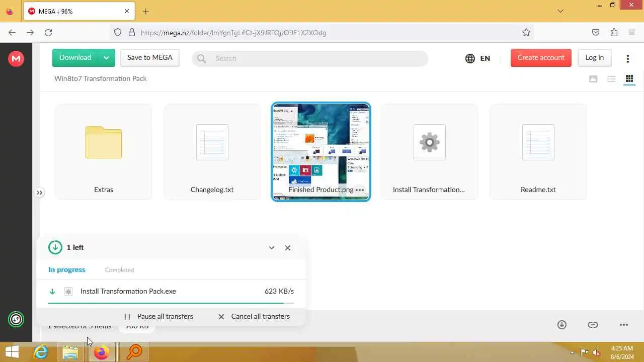Click Win8to7 Transformation Pack breadcrumb
644x362 pixels.
coord(101,78)
